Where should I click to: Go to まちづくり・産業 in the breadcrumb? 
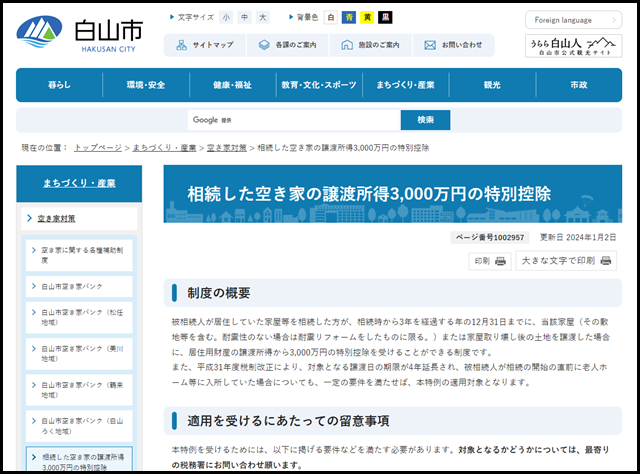[164, 148]
